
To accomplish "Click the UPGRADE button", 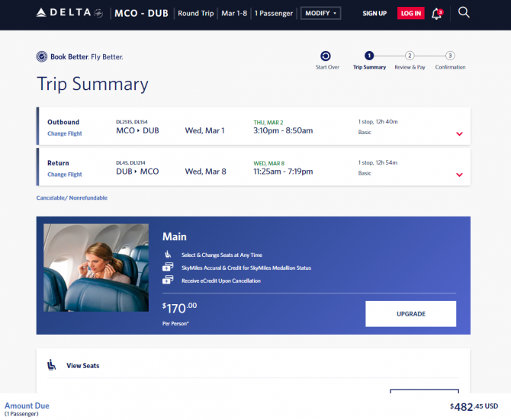I will tap(410, 314).
